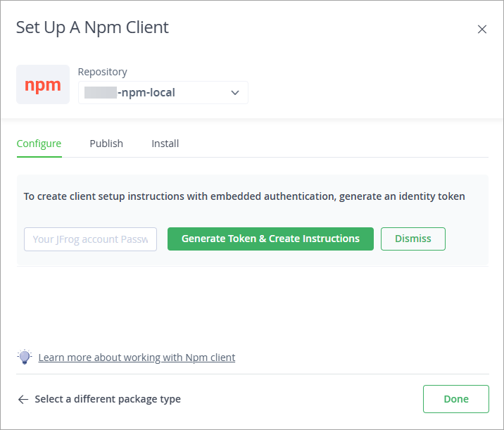This screenshot has width=504, height=430.
Task: Switch to the Install tab
Action: coord(165,144)
